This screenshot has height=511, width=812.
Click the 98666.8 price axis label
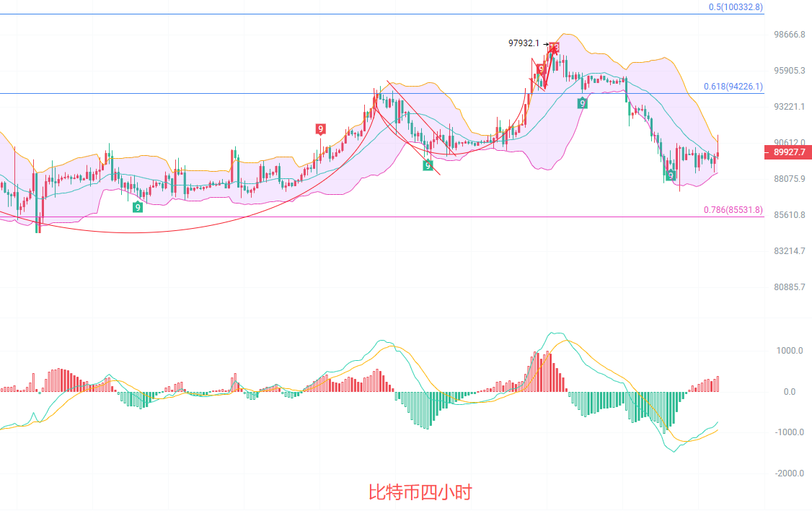tap(789, 35)
